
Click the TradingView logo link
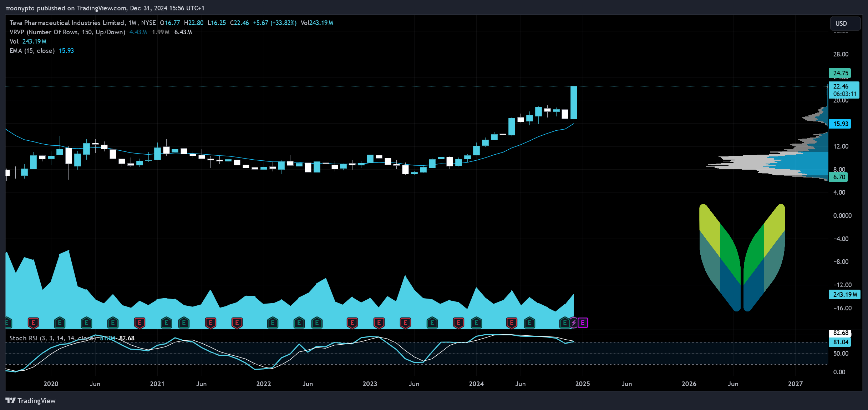click(x=31, y=401)
